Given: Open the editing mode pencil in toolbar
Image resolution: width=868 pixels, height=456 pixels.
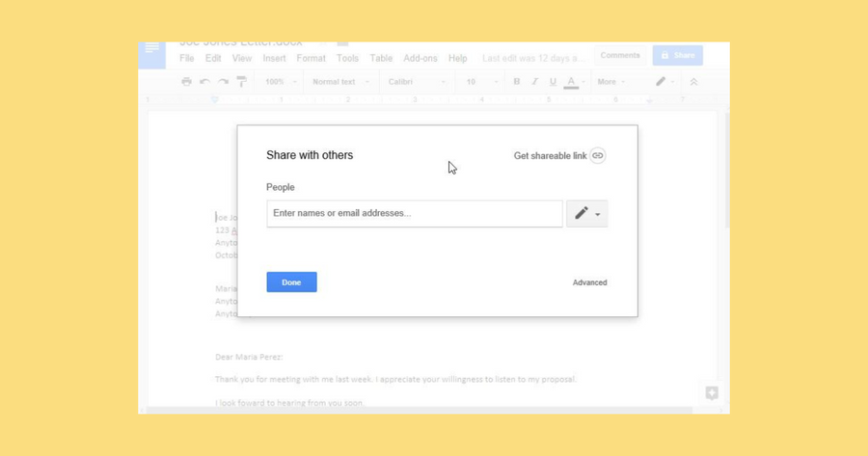Looking at the screenshot, I should point(665,82).
